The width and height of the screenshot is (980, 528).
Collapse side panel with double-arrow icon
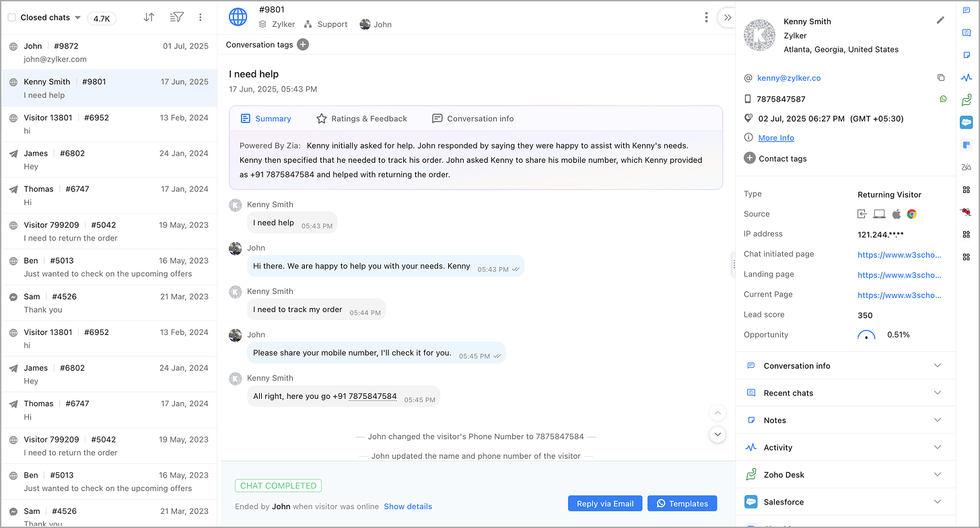point(727,17)
